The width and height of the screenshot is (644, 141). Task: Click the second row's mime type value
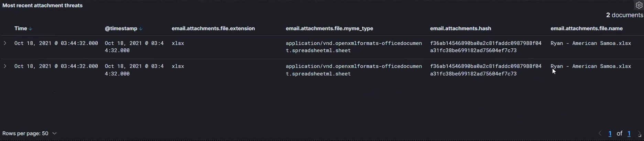tap(354, 70)
